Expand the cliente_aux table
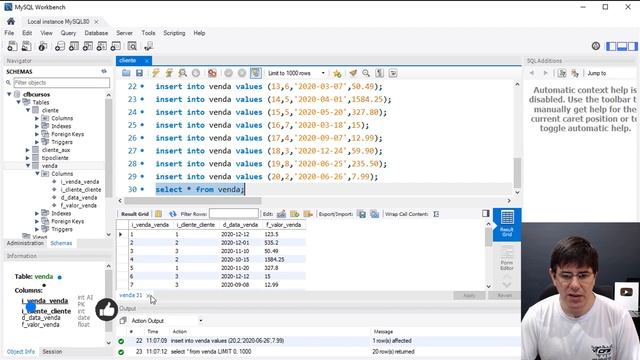 pos(28,150)
